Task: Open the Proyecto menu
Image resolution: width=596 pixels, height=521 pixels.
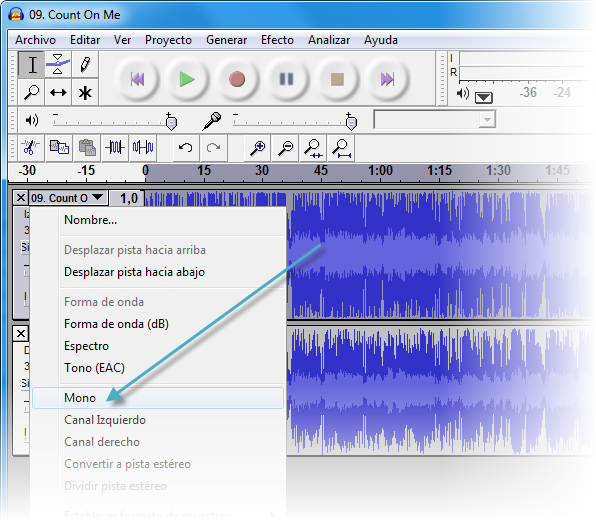Action: click(168, 40)
